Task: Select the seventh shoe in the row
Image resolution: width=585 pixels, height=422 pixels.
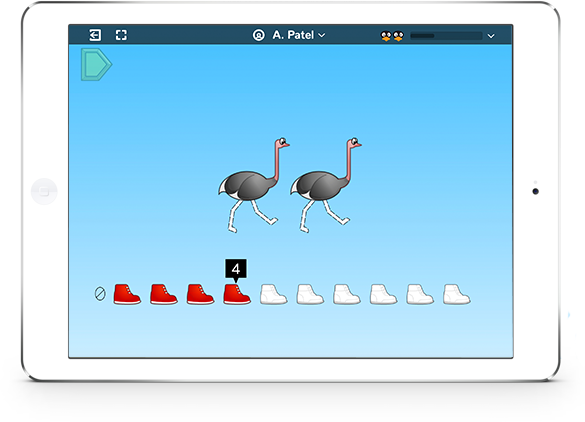Action: point(346,294)
